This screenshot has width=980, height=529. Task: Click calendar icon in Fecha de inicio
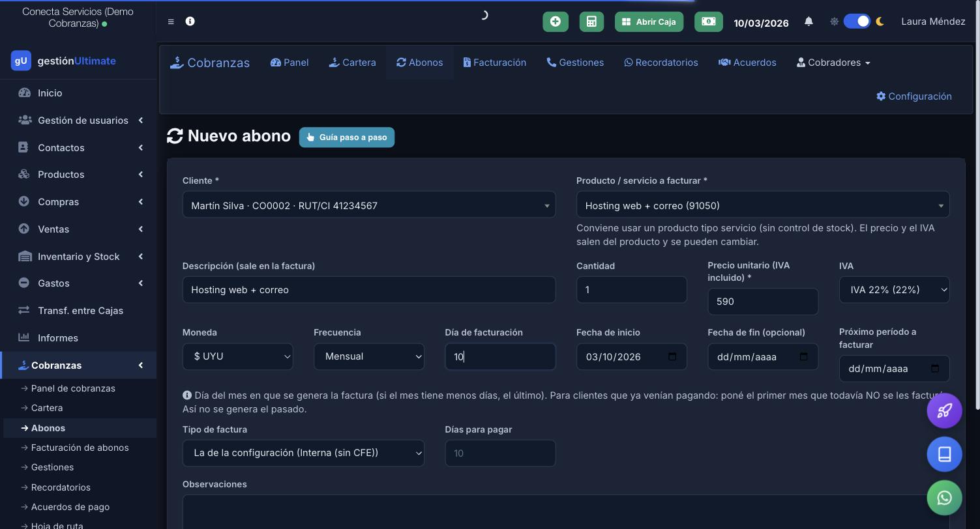[673, 356]
